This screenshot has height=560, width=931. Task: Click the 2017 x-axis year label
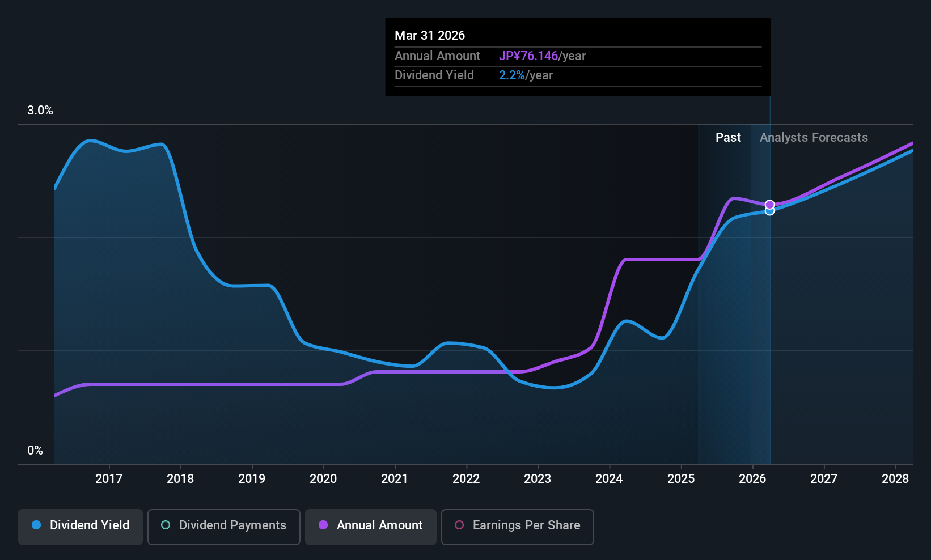[109, 479]
